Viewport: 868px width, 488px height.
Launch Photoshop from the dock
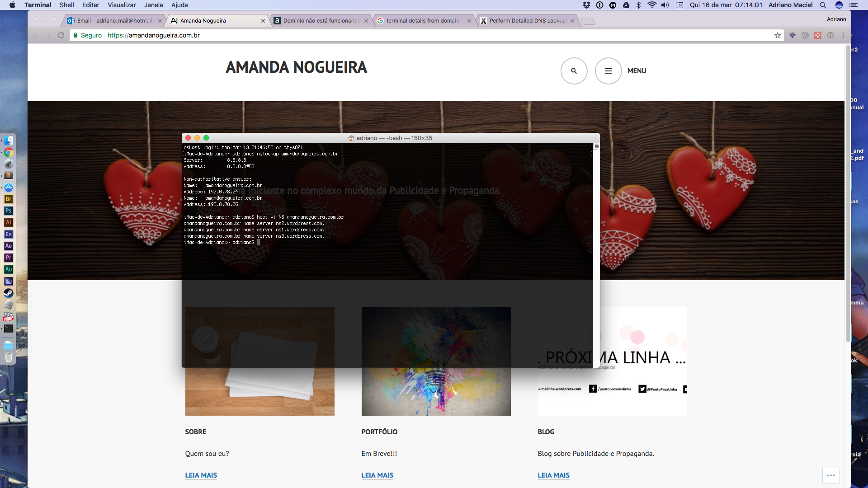coord(9,211)
